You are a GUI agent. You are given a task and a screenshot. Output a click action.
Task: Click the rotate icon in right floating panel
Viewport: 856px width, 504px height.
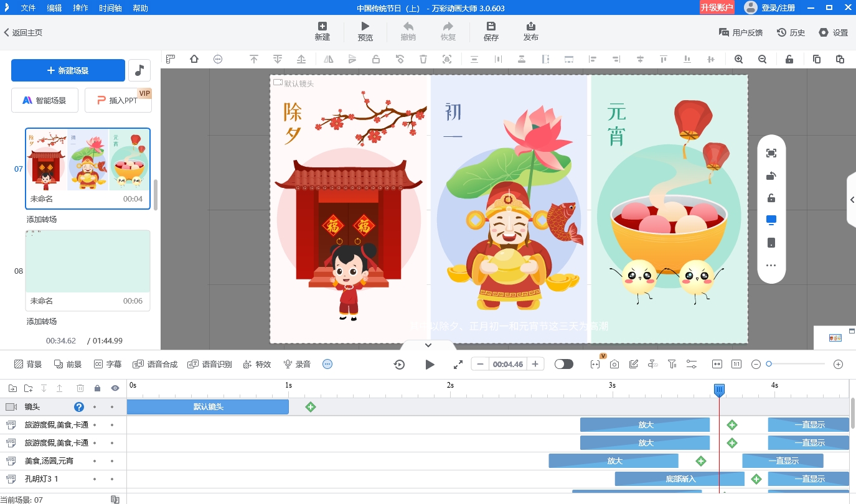coord(771,176)
